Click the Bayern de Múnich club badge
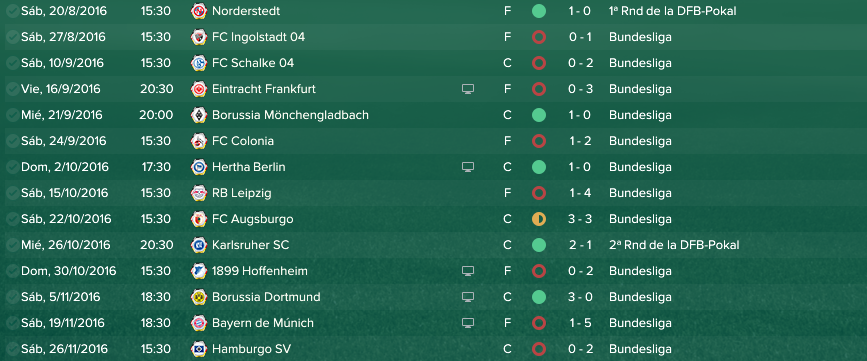The width and height of the screenshot is (867, 361). pyautogui.click(x=199, y=323)
